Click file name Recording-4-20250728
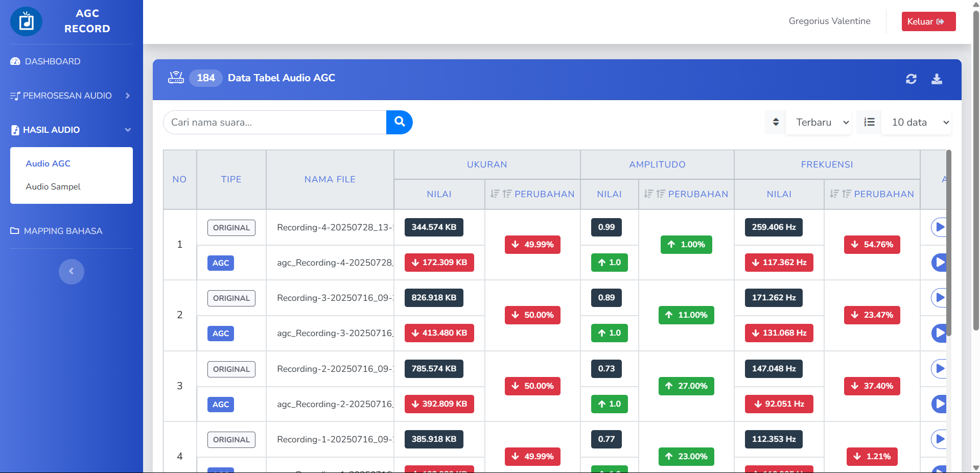This screenshot has width=980, height=473. point(335,227)
